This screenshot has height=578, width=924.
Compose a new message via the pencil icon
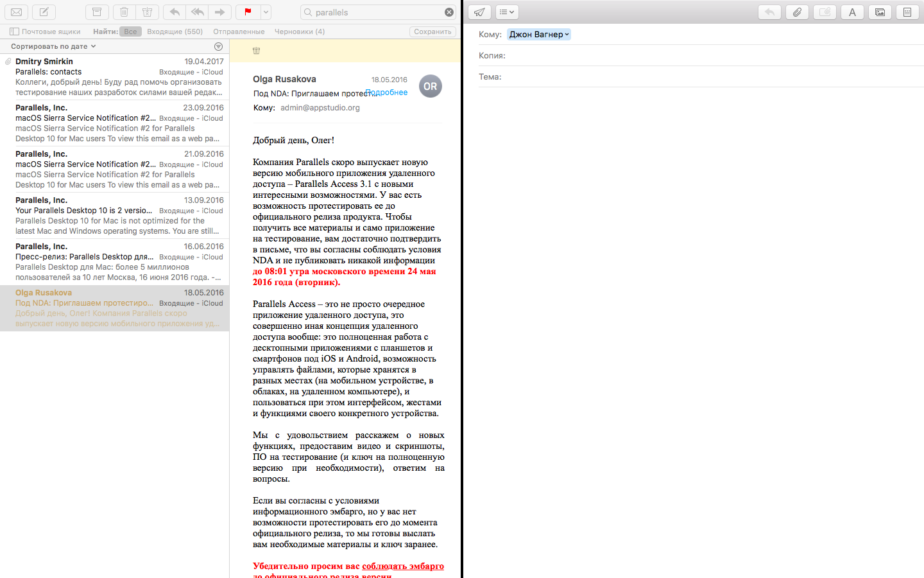(44, 12)
